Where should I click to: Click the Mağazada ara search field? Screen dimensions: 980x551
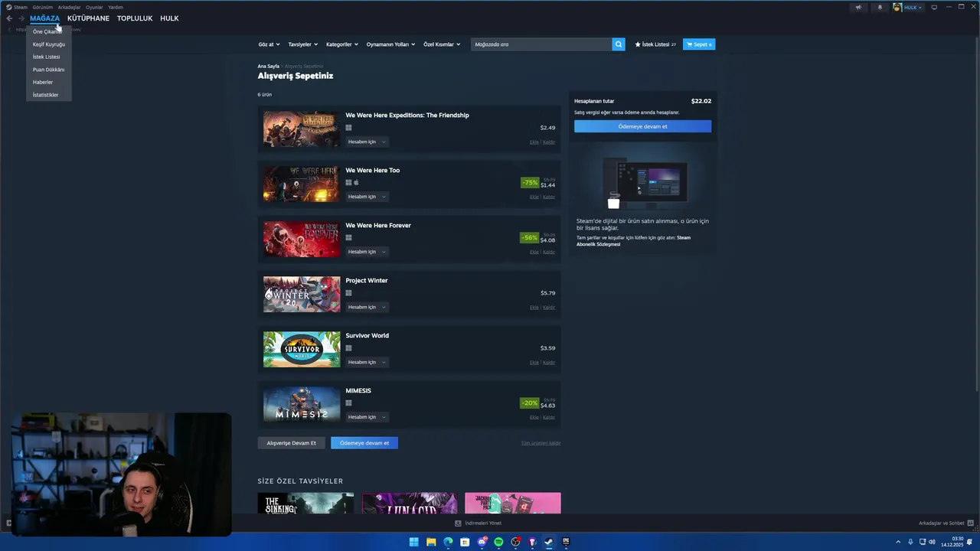click(541, 44)
